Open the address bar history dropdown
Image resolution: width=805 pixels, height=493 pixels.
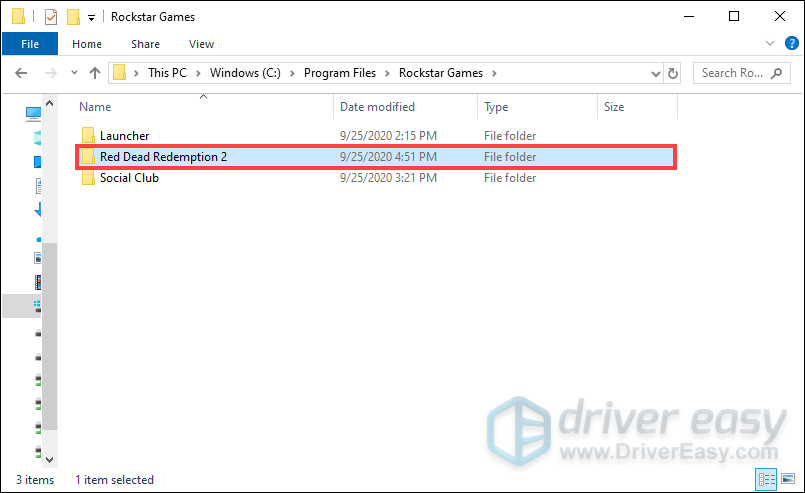click(656, 73)
